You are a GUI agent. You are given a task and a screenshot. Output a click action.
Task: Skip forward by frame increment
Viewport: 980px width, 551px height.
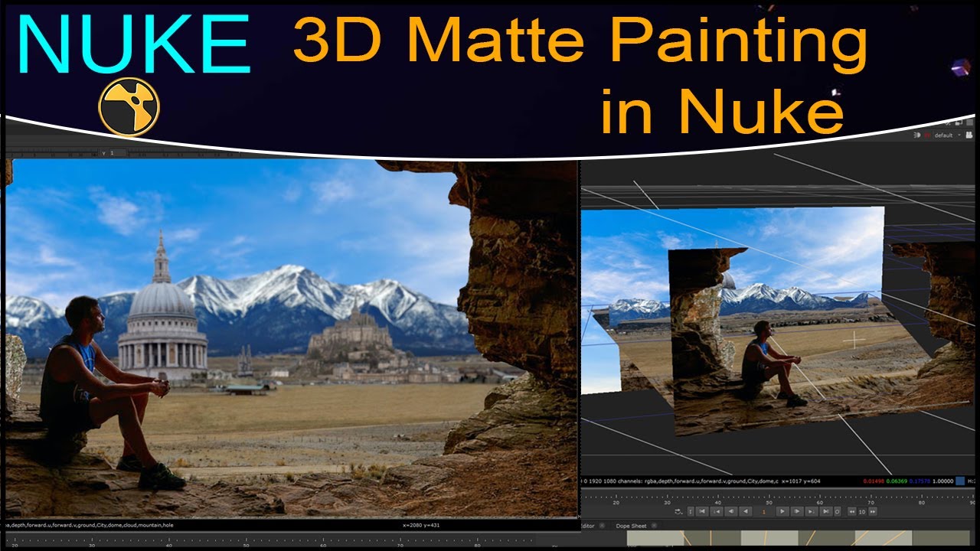[873, 511]
